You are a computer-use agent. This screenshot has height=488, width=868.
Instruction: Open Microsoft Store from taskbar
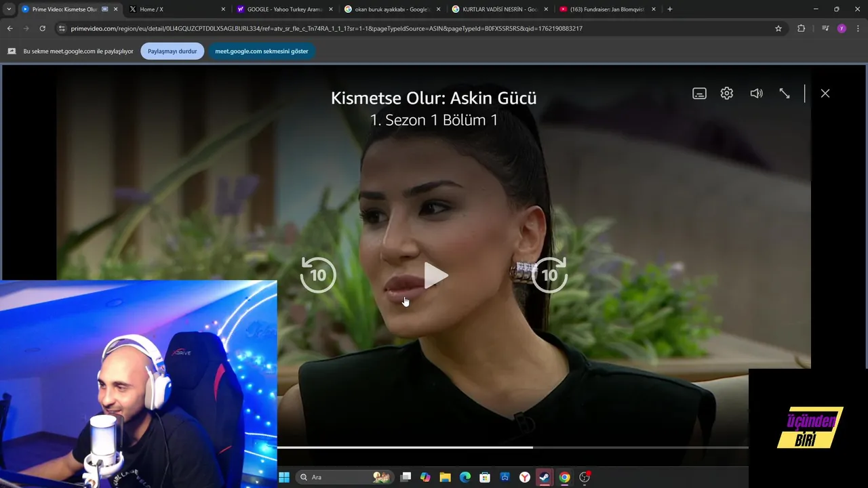tap(485, 477)
